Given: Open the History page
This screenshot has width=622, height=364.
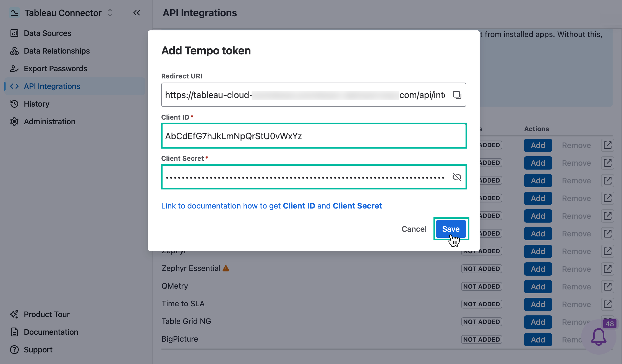Looking at the screenshot, I should pyautogui.click(x=75, y=104).
